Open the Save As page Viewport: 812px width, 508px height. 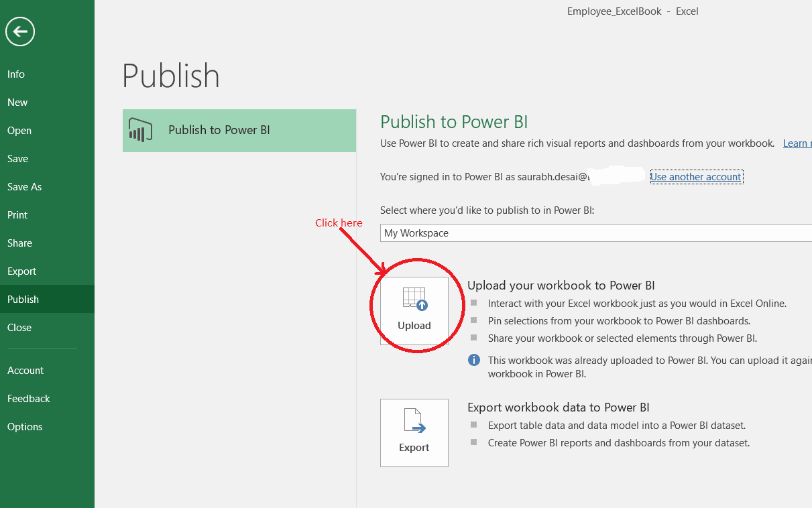click(25, 187)
